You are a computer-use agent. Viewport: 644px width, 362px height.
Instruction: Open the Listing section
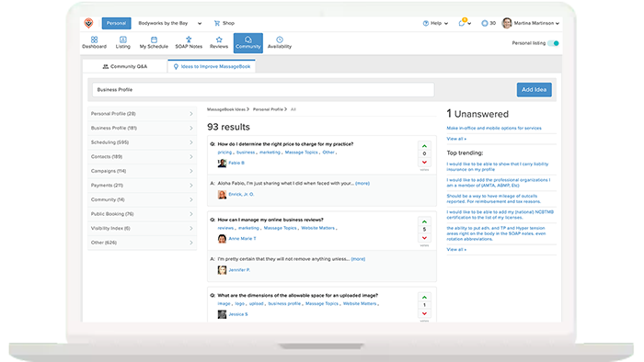[122, 42]
